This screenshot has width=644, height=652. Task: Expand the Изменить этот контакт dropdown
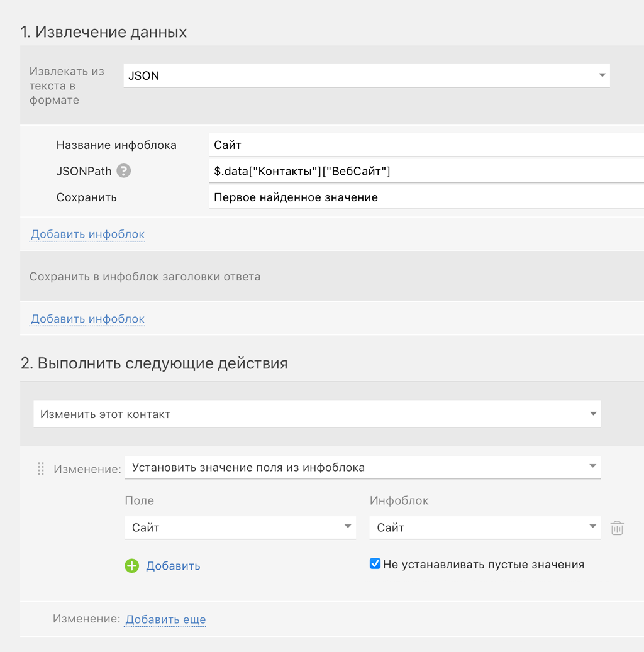(x=317, y=414)
